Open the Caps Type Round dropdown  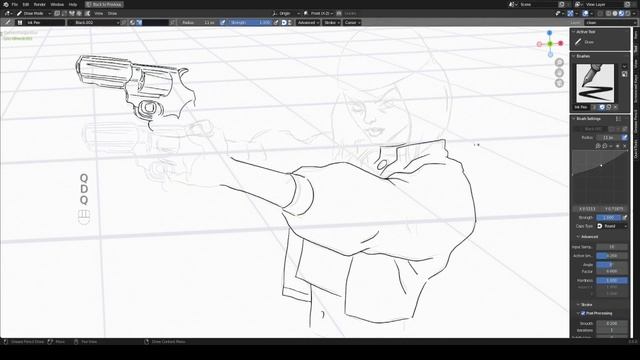612,226
